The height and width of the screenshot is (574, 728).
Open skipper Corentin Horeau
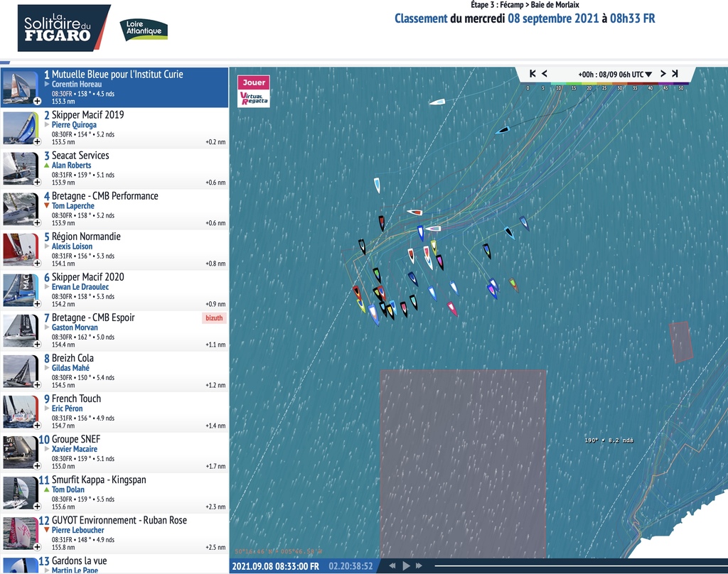point(77,84)
